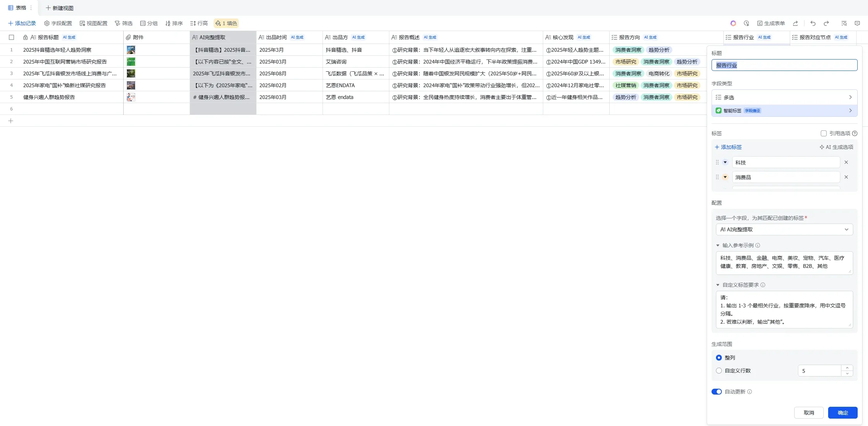The image size is (868, 426).
Task: Switch to the 表格 view tab
Action: [17, 8]
